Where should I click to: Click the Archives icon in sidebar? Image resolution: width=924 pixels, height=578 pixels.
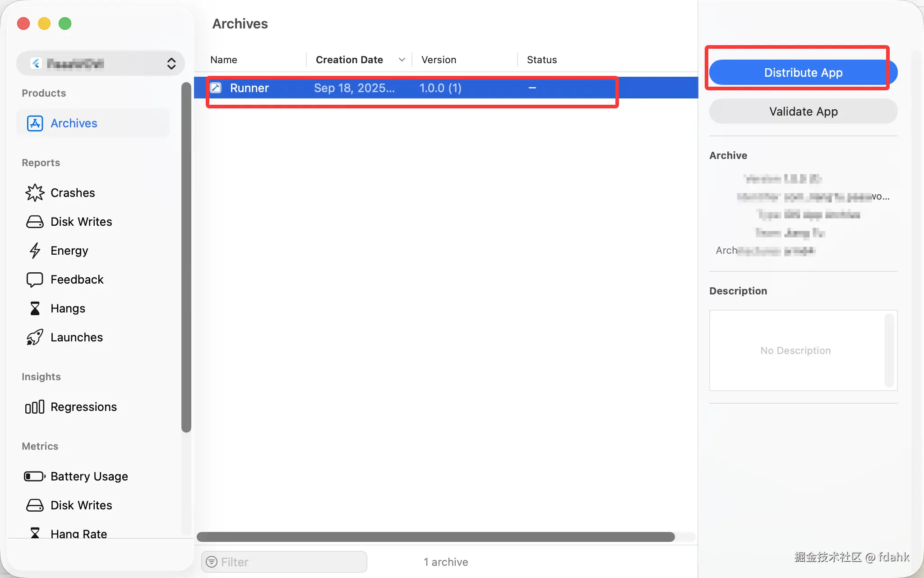click(35, 123)
